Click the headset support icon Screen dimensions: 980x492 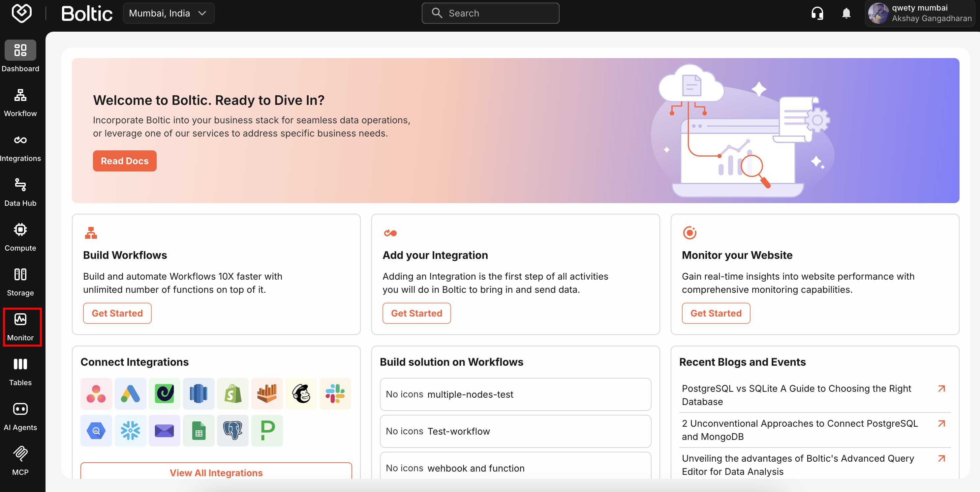click(817, 13)
